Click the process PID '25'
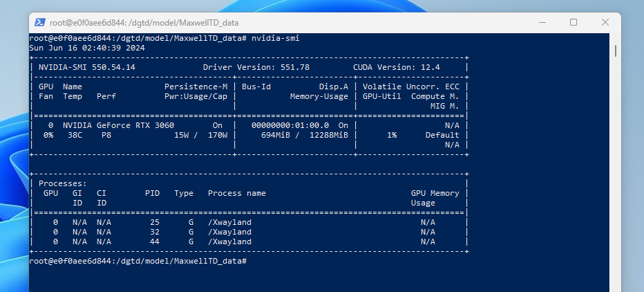Screen dimensions: 644x292 (x=155, y=223)
